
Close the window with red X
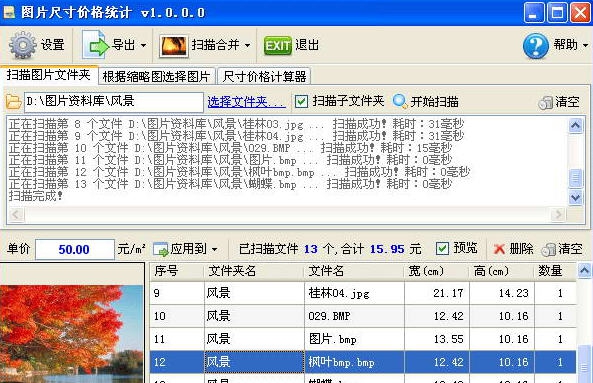tap(581, 13)
